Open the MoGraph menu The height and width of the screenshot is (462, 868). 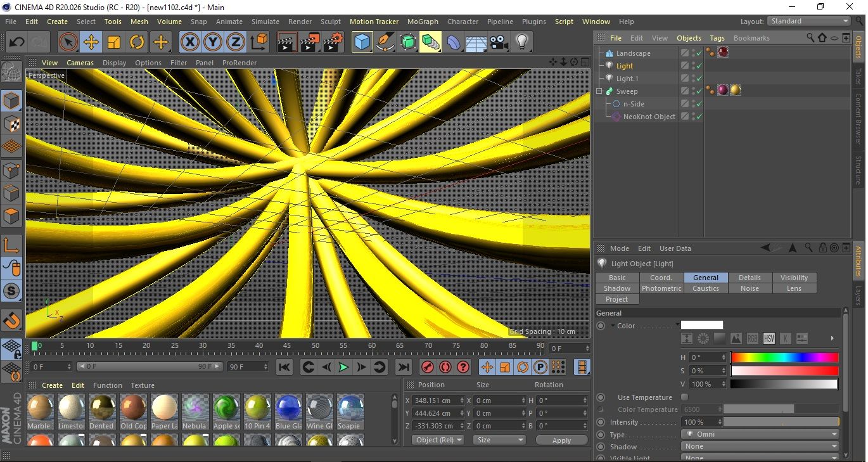423,22
